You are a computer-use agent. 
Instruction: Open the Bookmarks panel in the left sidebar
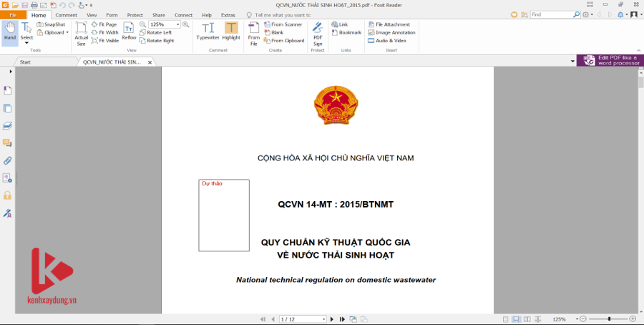pos(7,90)
